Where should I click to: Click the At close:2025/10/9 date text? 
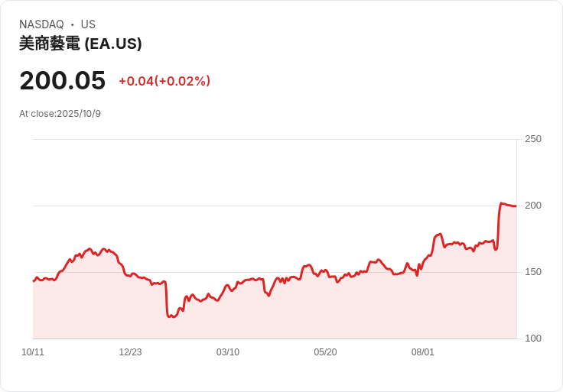click(60, 114)
